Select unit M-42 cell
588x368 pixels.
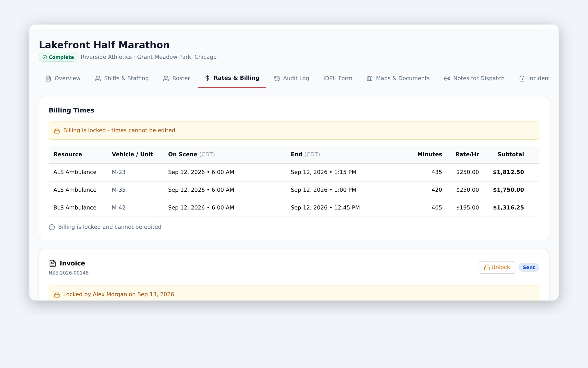(119, 208)
